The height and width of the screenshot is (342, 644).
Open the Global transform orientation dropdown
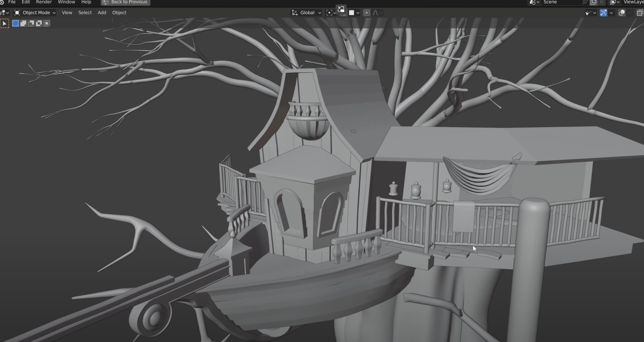pos(306,13)
